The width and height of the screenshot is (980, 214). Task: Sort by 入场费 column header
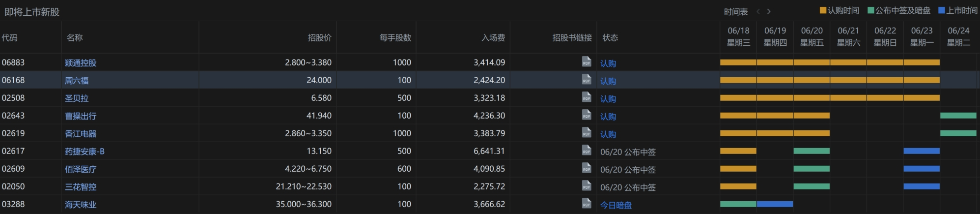[x=493, y=37]
